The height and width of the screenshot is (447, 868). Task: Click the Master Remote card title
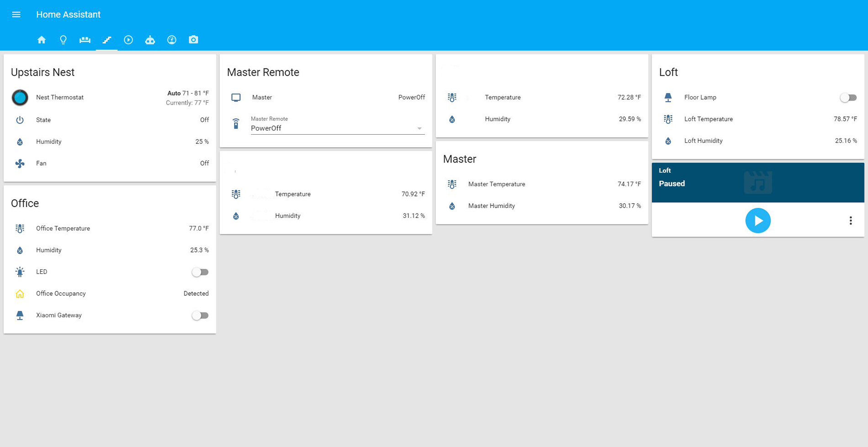[263, 72]
